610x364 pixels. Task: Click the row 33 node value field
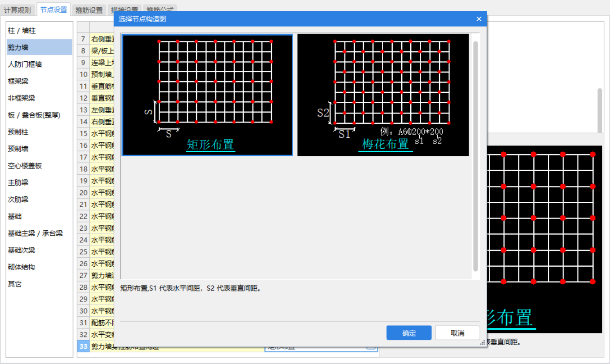[321, 347]
